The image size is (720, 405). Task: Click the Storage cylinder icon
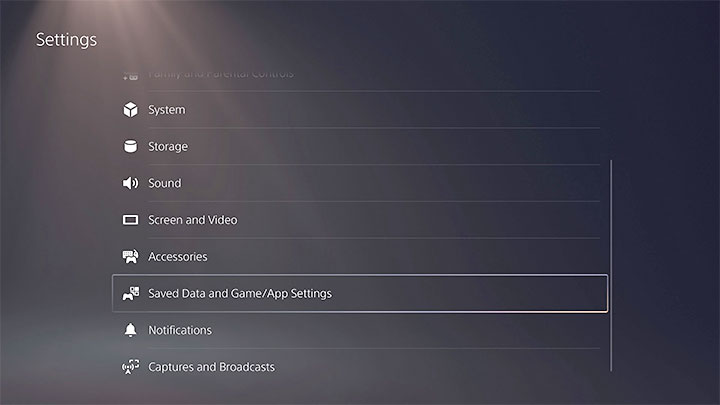coord(129,147)
